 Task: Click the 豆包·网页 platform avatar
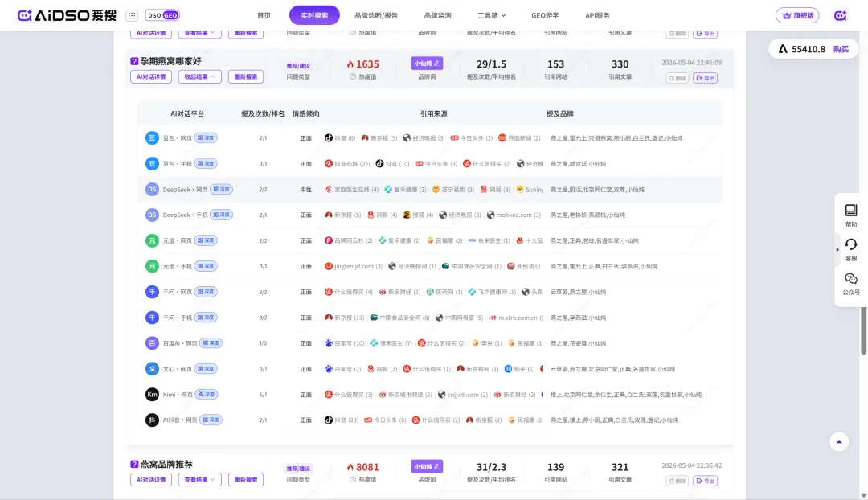[152, 138]
